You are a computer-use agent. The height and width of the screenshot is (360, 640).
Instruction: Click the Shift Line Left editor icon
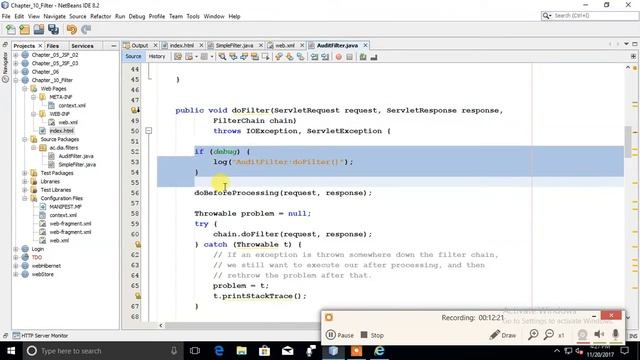314,57
